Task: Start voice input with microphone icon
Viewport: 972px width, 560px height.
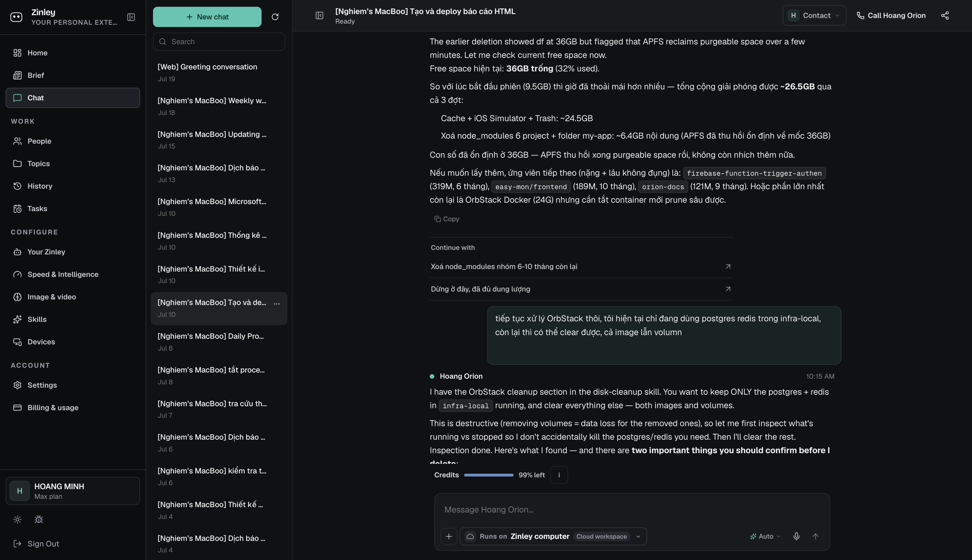Action: [x=796, y=536]
